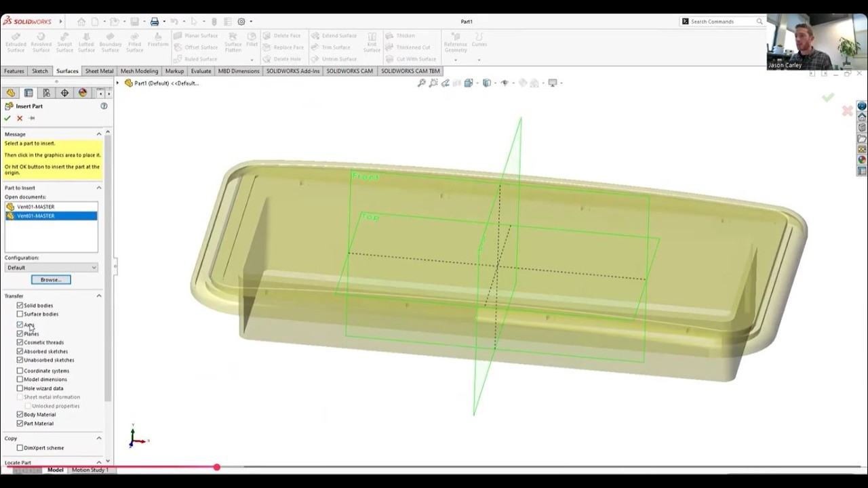Open the Configuration Default dropdown
Image resolution: width=868 pixels, height=488 pixels.
point(52,268)
